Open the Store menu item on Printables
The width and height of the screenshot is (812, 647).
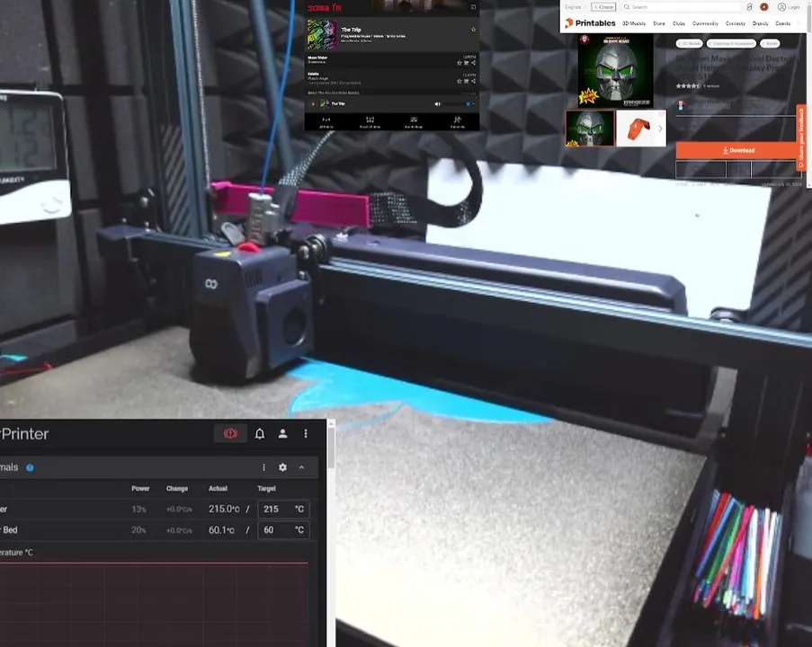pyautogui.click(x=659, y=23)
